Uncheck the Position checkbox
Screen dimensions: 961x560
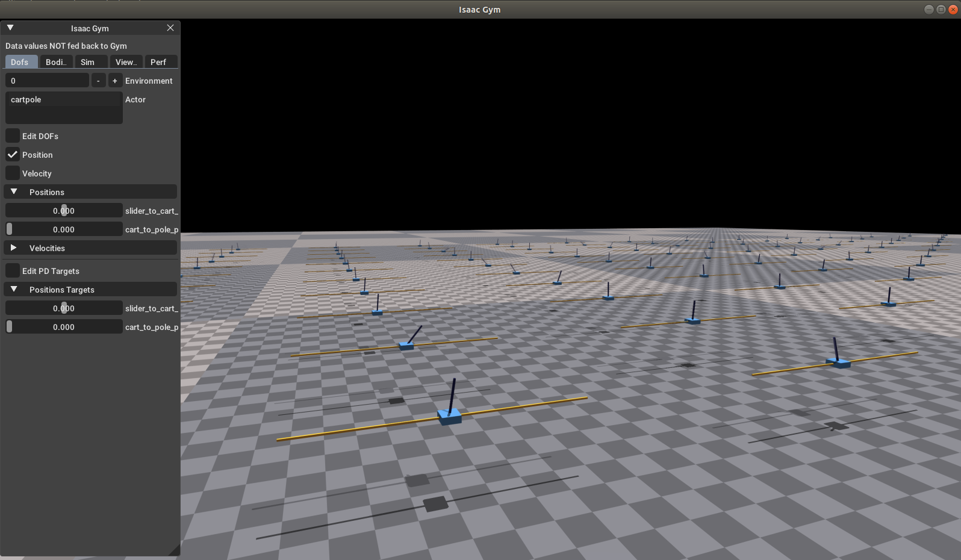tap(13, 154)
